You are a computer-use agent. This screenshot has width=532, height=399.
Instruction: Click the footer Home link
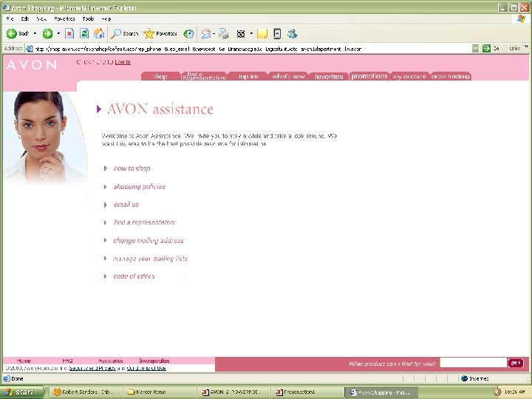pos(24,361)
